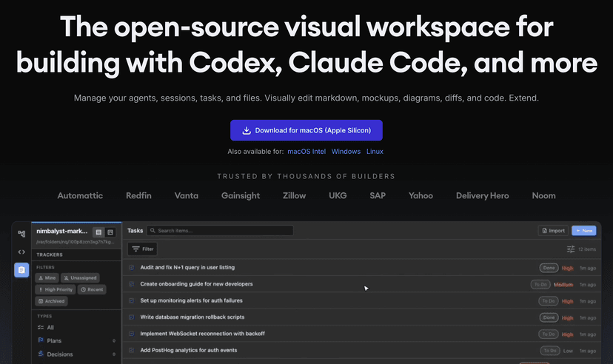Open the Filter dropdown above the task list
Viewport: 613px width, 364px height.
[x=143, y=249]
